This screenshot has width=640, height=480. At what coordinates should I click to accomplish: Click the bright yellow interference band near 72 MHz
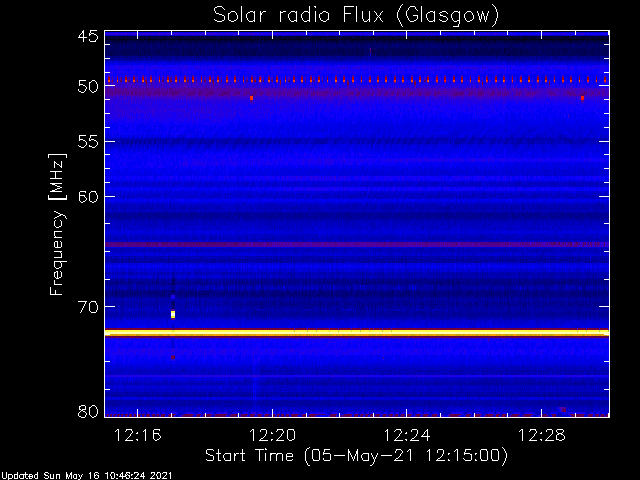point(357,333)
